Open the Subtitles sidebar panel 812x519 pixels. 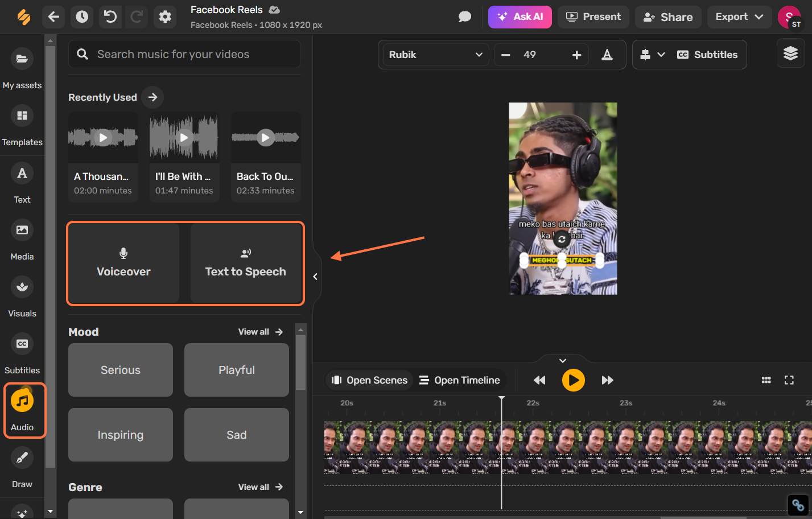(x=22, y=353)
